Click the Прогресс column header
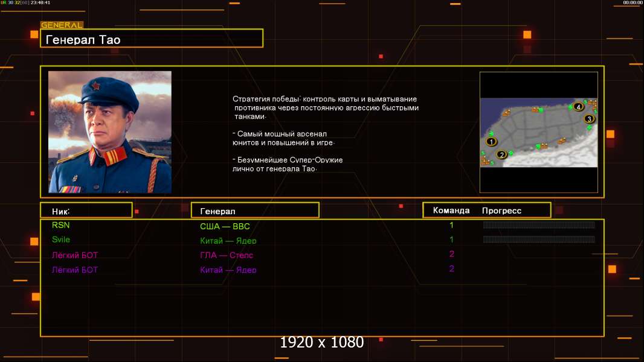644x362 pixels. coord(501,211)
